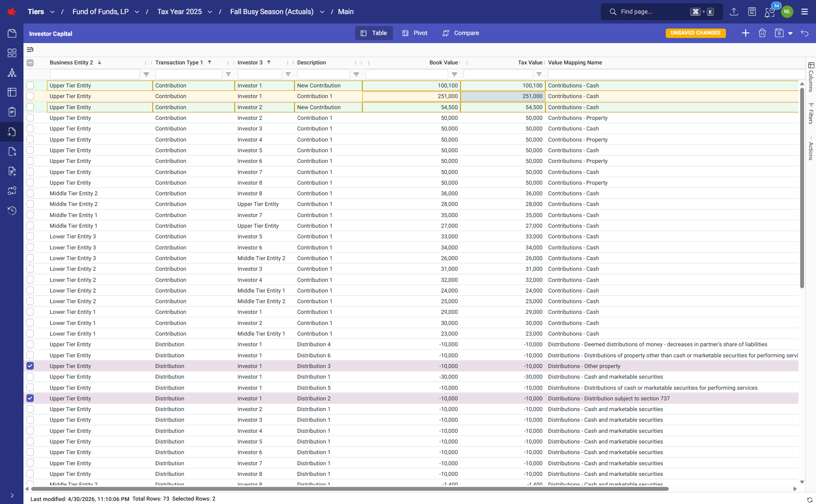The image size is (816, 504).
Task: Open the history clock icon in sidebar
Action: pos(12,211)
